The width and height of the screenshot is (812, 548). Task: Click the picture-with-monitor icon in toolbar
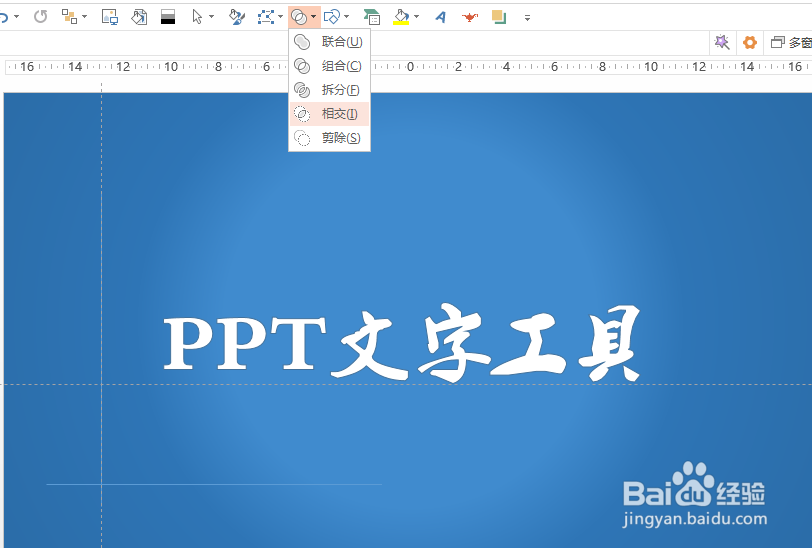point(109,17)
